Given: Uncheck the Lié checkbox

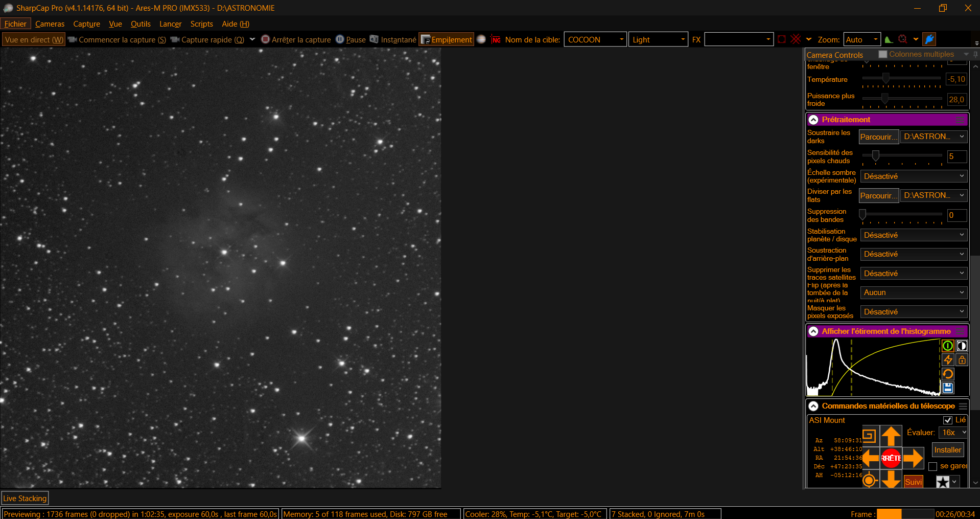Looking at the screenshot, I should click(x=948, y=420).
